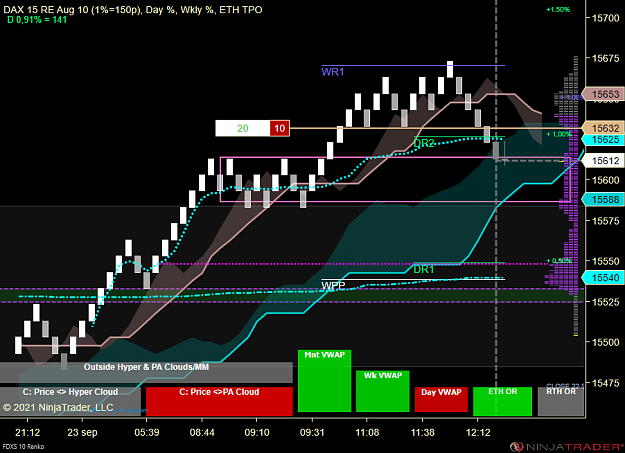Click the WPP pivot level label
Viewport: 625px width, 453px height.
[x=333, y=286]
